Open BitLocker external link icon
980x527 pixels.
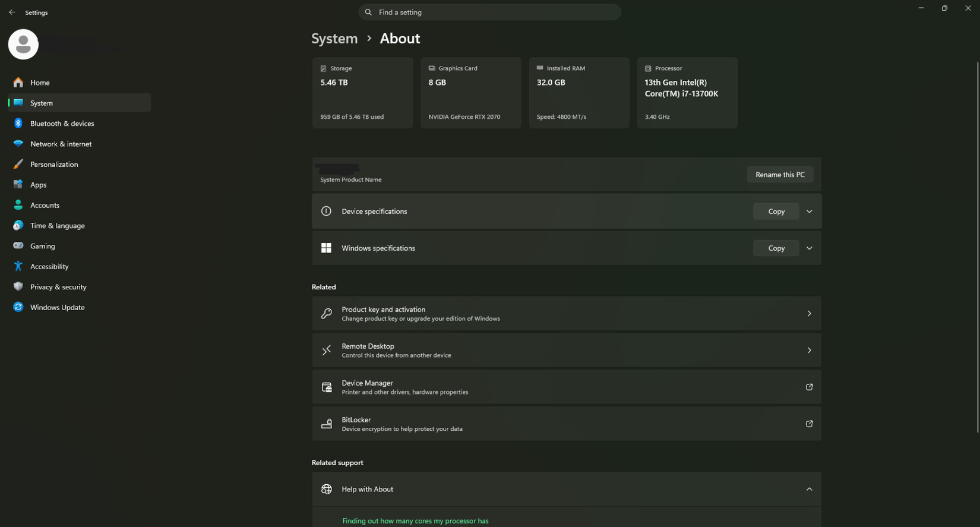(x=809, y=424)
